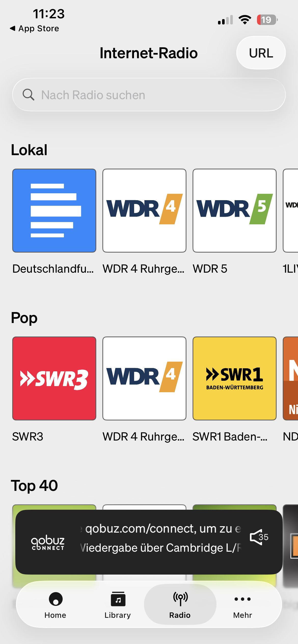Select SWR1 Baden-Württemberg station tile

pyautogui.click(x=235, y=378)
